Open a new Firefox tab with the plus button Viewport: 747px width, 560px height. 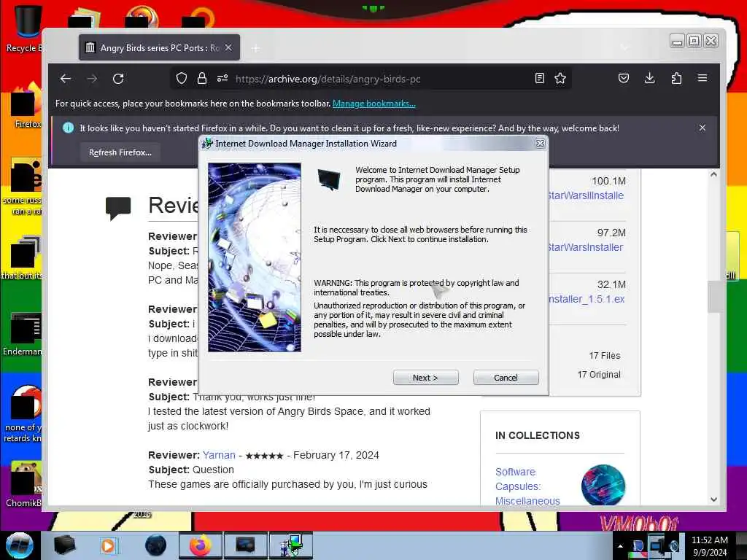click(256, 48)
